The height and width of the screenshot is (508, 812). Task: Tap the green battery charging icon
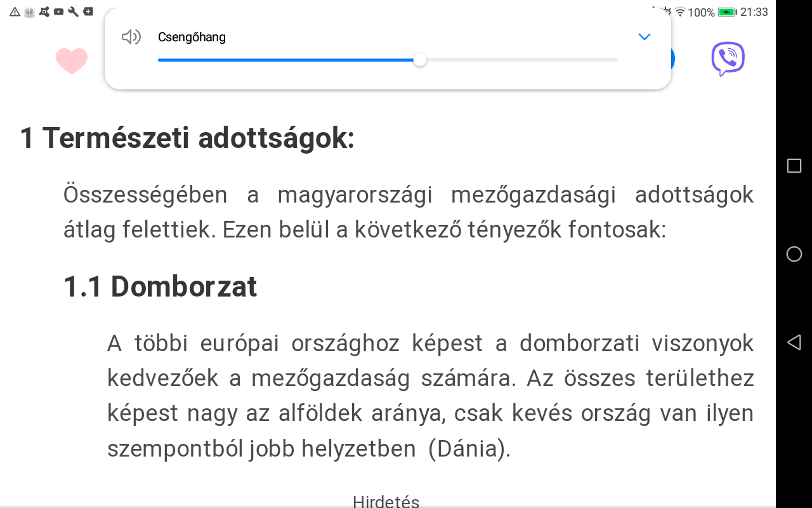(727, 12)
